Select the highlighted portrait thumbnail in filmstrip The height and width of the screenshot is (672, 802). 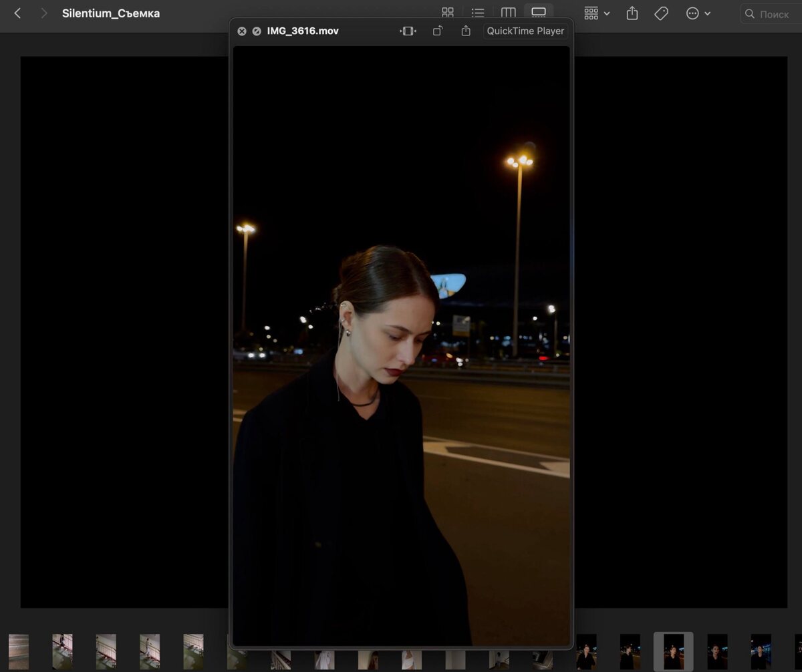click(673, 651)
